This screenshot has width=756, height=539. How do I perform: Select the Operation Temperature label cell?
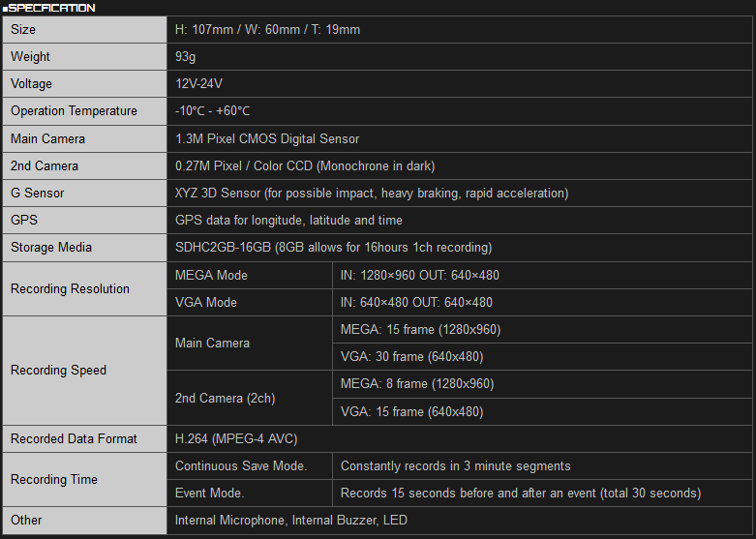(74, 111)
